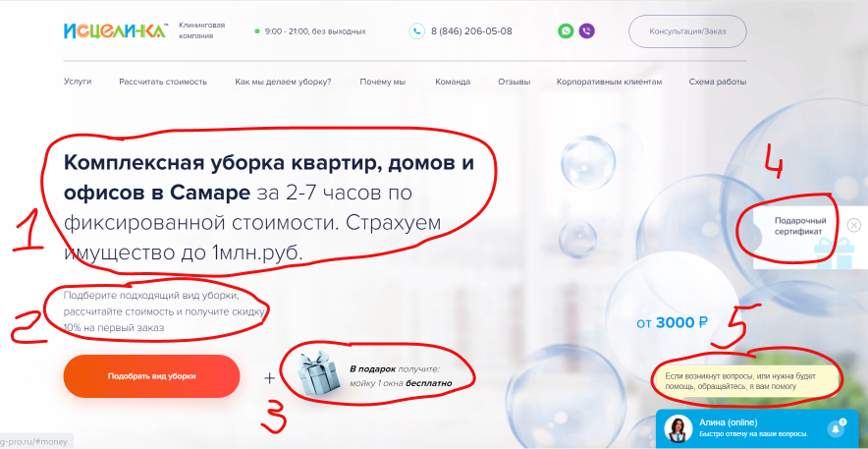Click the gift box image near free window offer
Viewport: 868px width, 449px height.
(x=318, y=373)
